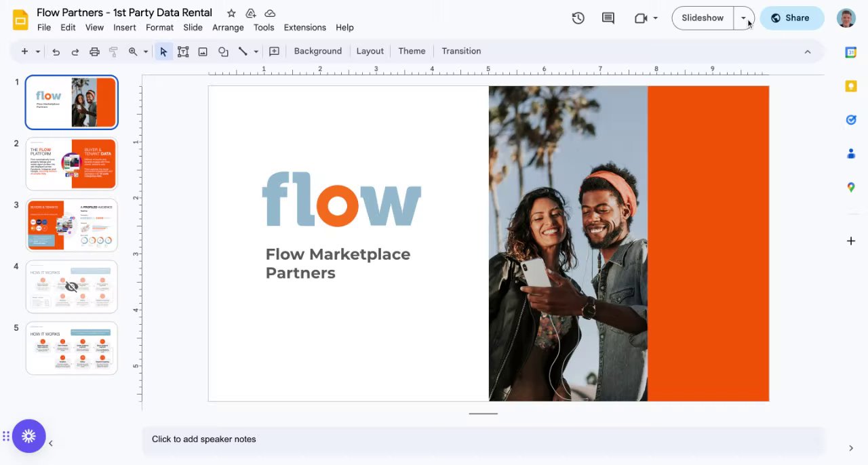Select the 'Flow Marketplace Partners' text
868x465 pixels.
coord(338,264)
